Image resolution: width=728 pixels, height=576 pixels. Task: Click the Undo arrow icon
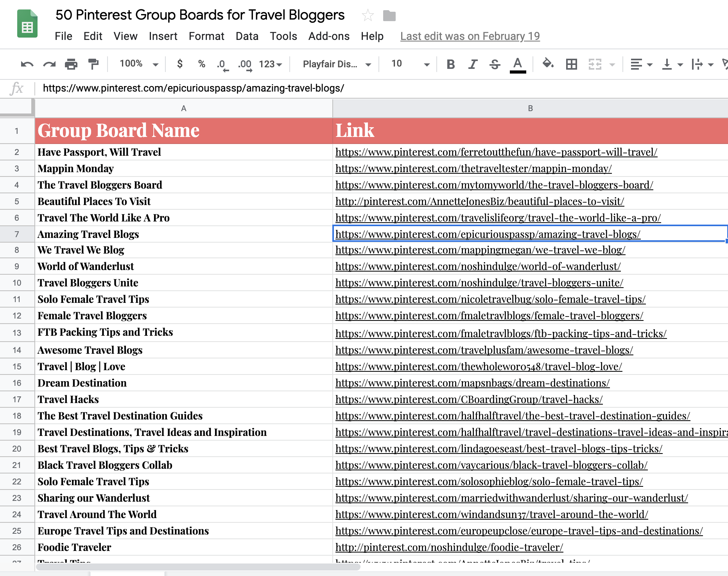27,64
